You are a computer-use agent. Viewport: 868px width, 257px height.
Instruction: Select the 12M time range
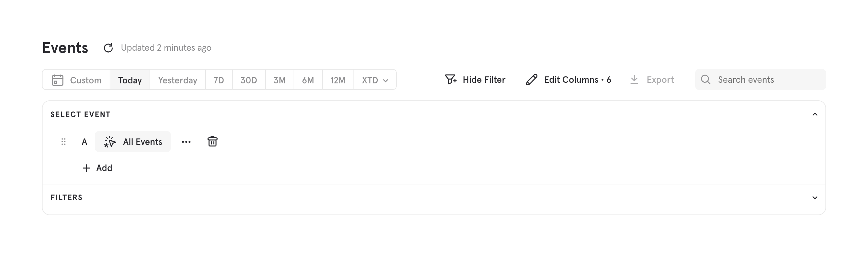click(x=338, y=80)
